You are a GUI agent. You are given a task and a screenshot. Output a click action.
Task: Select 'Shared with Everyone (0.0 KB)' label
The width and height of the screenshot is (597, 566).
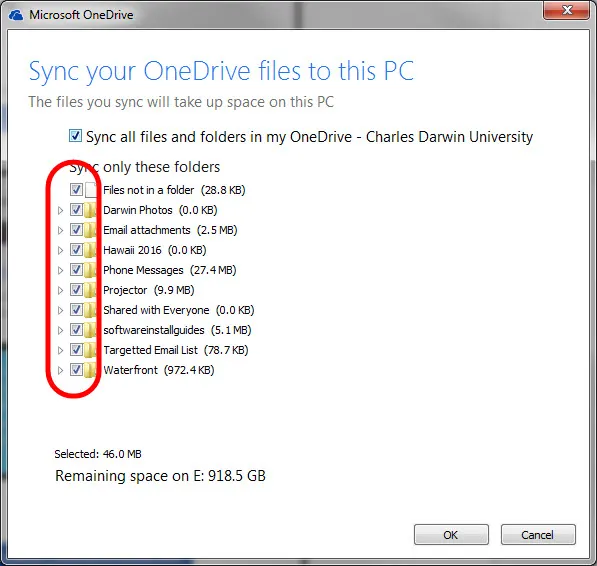tap(179, 310)
